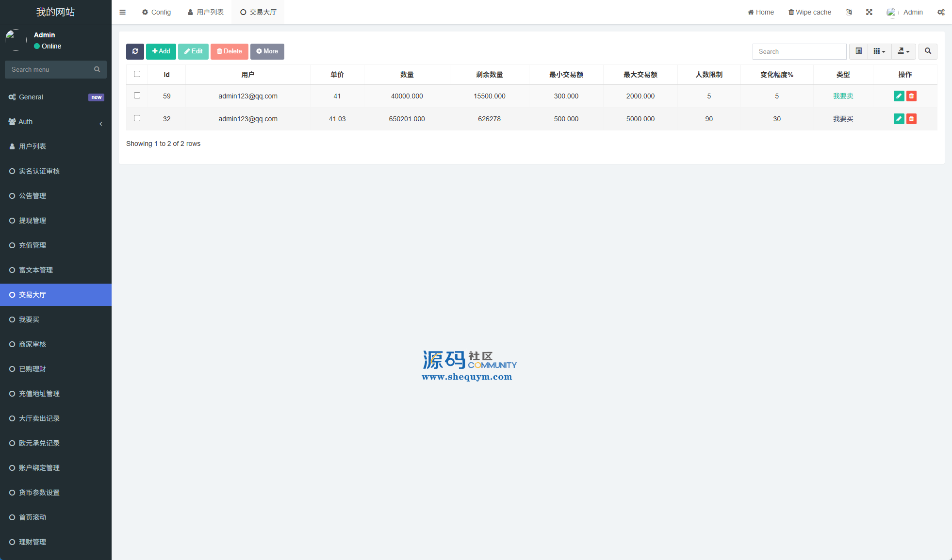Click the refresh table icon button
Image resolution: width=952 pixels, height=560 pixels.
[x=135, y=51]
